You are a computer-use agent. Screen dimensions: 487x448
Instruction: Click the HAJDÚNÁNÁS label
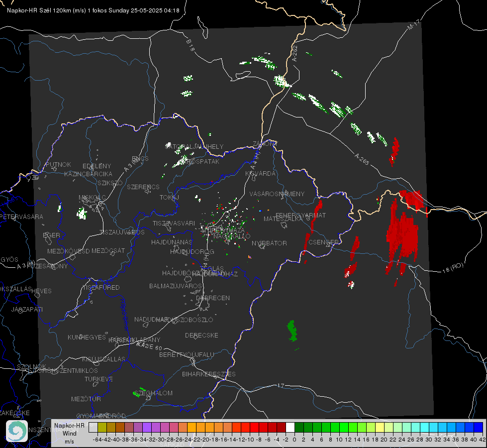tap(172, 242)
